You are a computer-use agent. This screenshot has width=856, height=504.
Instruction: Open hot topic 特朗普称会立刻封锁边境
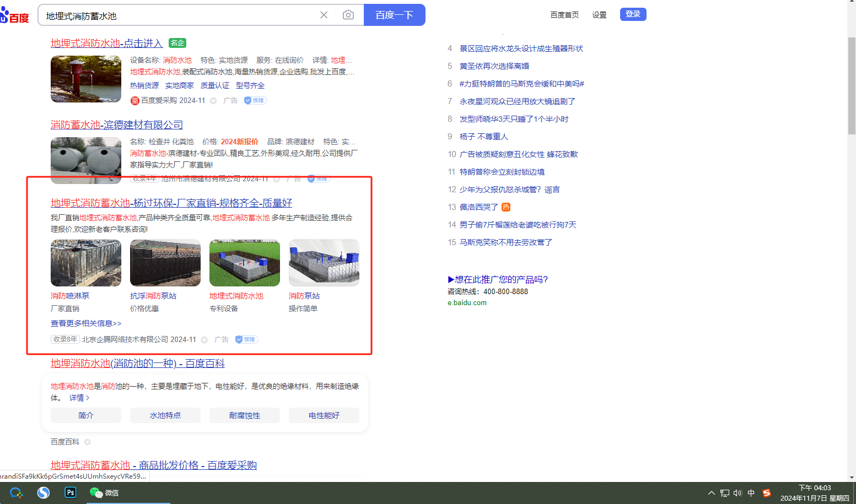[502, 172]
